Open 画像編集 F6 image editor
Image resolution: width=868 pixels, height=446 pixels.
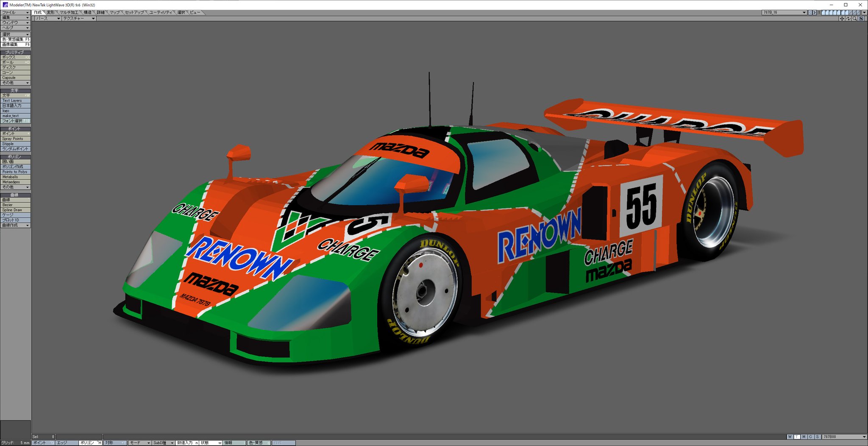click(15, 45)
